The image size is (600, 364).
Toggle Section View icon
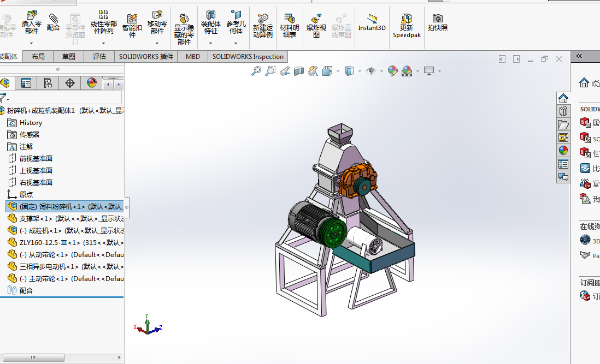298,71
